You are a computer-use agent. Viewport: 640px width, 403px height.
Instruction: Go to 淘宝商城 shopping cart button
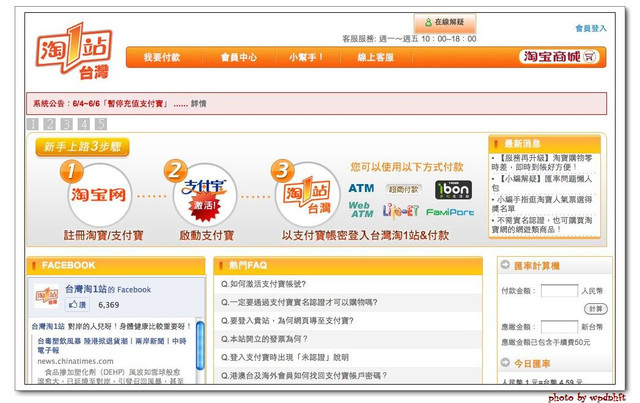(x=559, y=57)
